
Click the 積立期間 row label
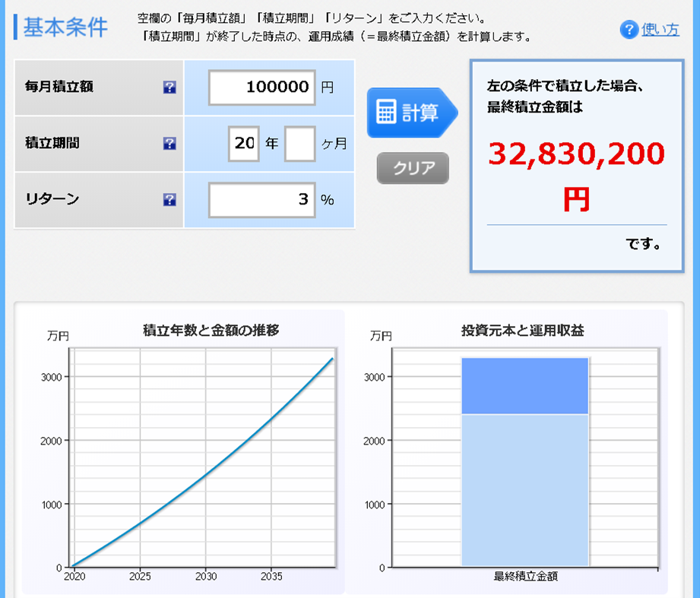click(x=52, y=143)
